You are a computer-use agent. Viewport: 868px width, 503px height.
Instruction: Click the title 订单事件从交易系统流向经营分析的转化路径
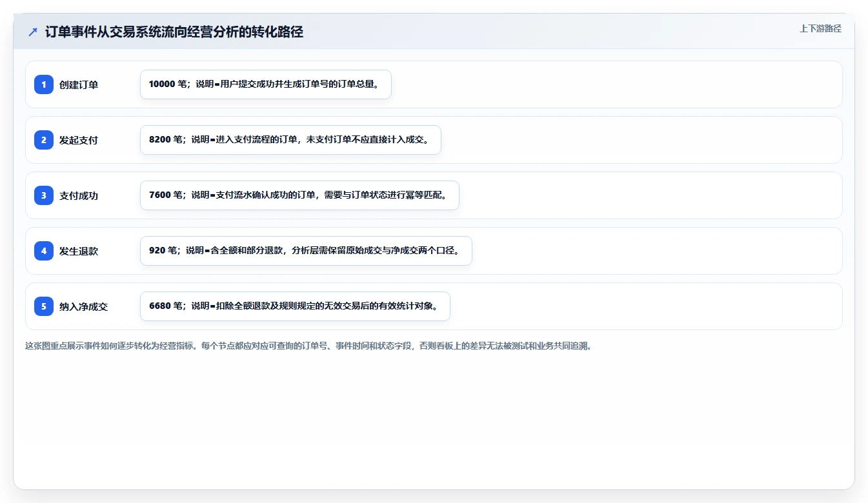174,32
